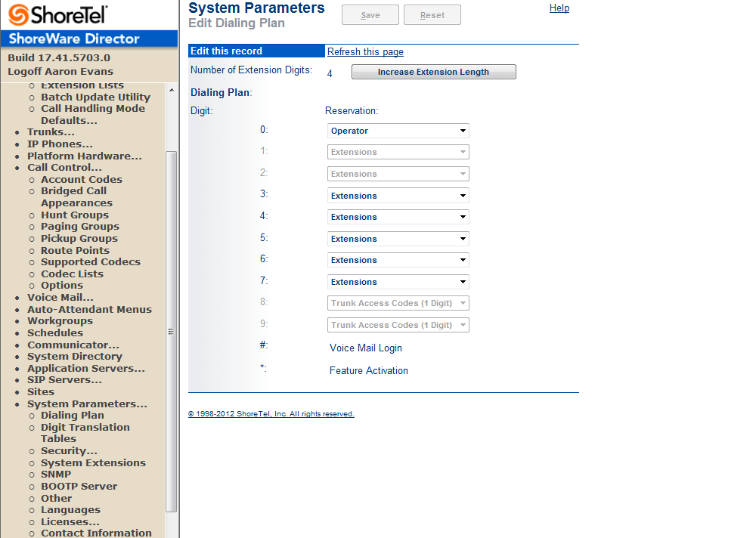Open Account Codes page

(82, 179)
